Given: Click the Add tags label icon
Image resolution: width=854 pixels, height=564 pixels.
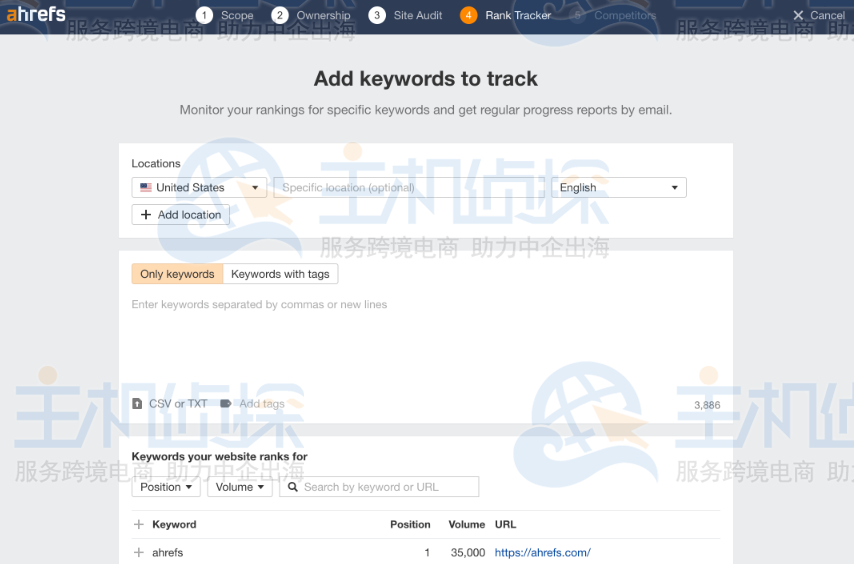Looking at the screenshot, I should tap(226, 404).
